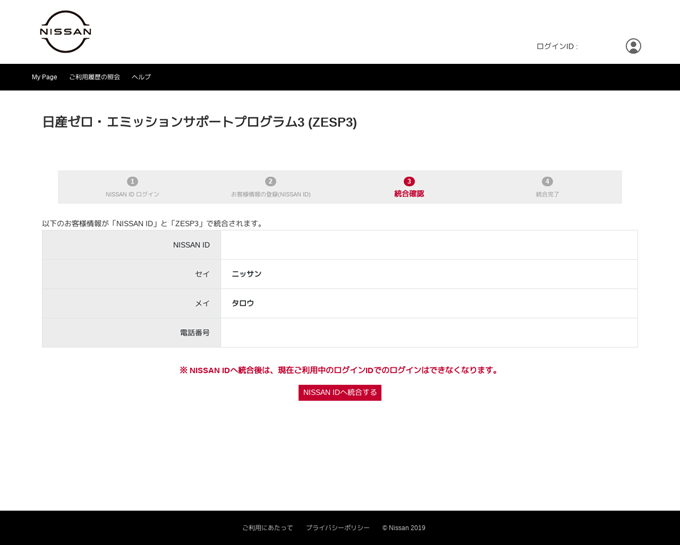680x545 pixels.
Task: Open the ご利用にあたって footer link
Action: point(267,528)
